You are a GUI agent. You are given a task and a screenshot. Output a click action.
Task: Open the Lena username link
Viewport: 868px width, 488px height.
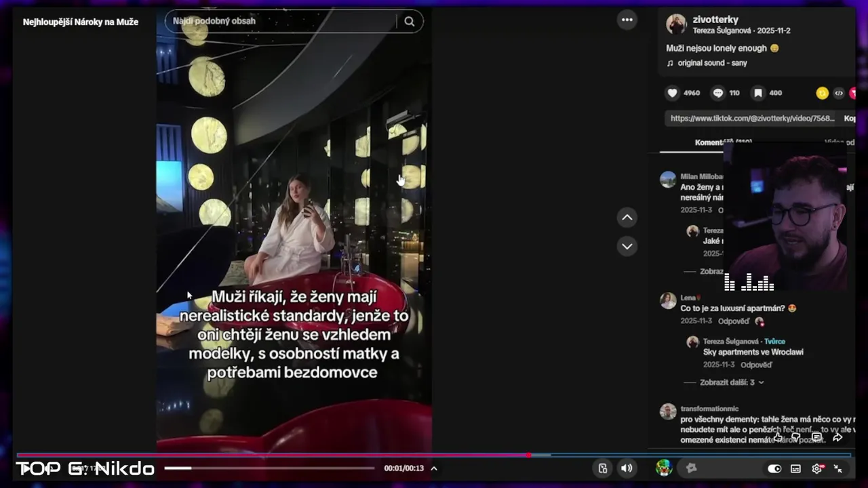click(688, 298)
